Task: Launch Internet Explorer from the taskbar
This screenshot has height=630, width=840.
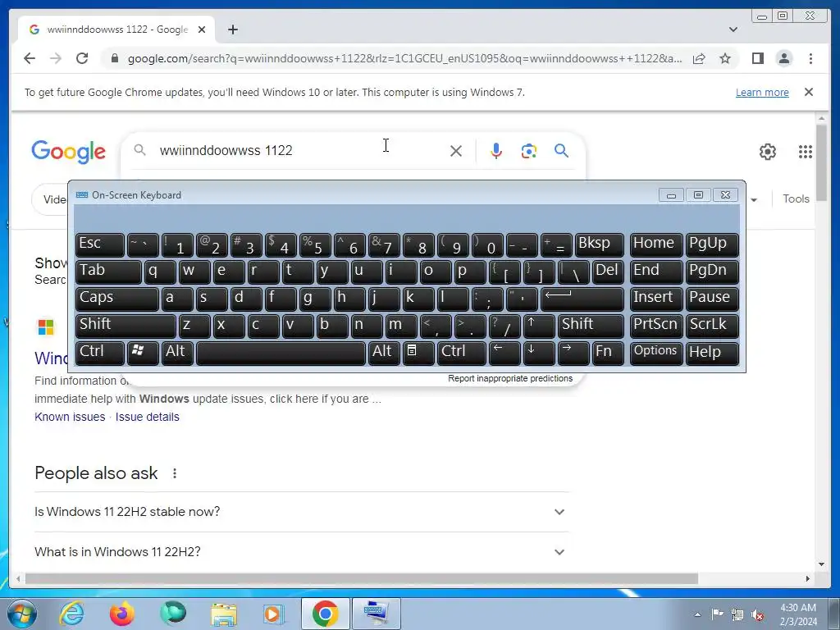Action: (72, 614)
